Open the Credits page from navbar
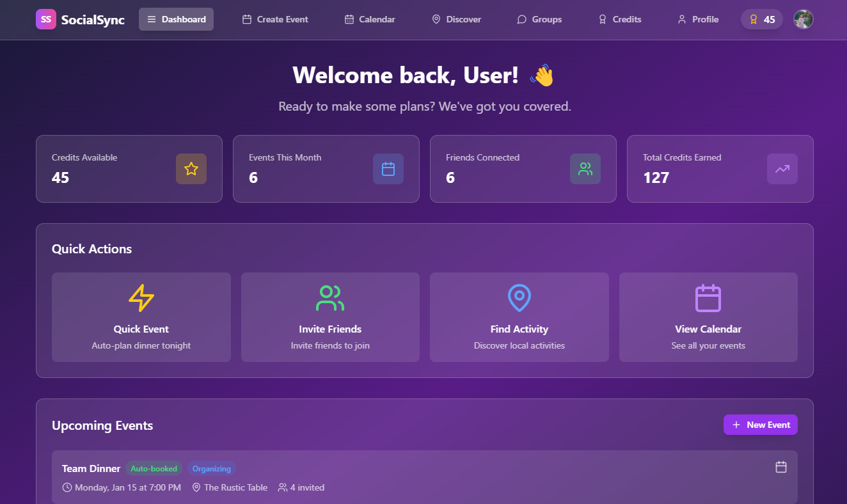This screenshot has height=504, width=847. pyautogui.click(x=620, y=19)
